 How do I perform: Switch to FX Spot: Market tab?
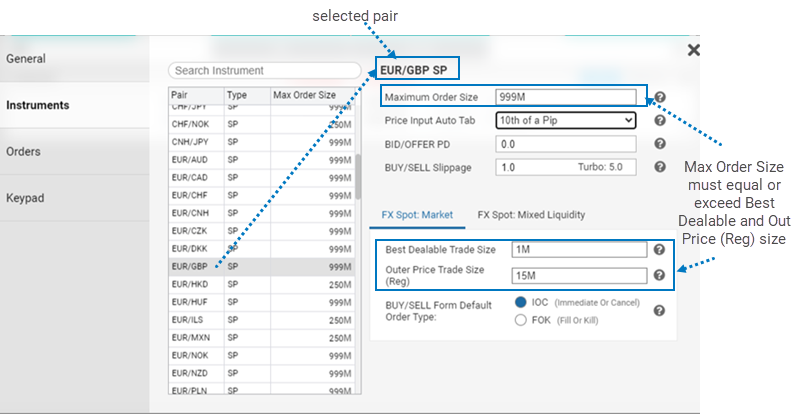pos(418,214)
